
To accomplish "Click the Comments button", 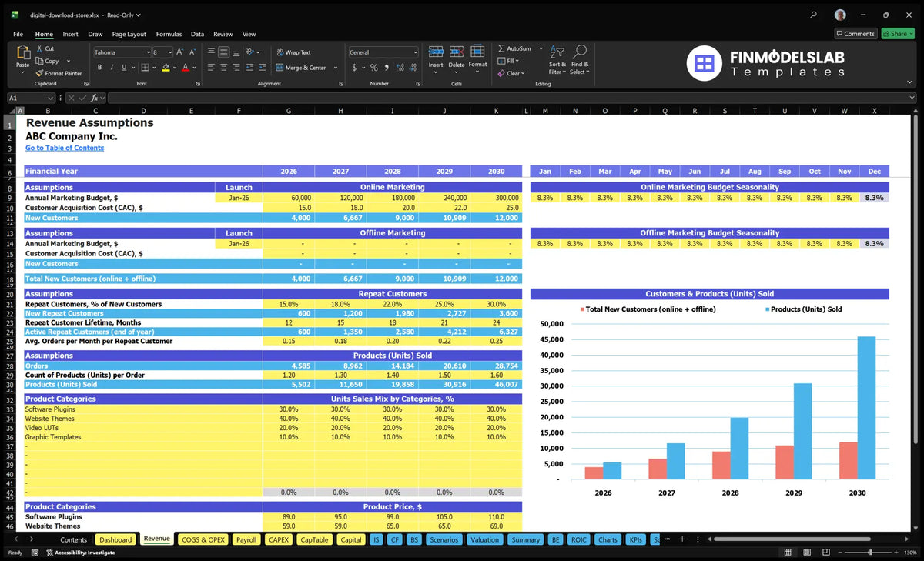I will coord(855,33).
